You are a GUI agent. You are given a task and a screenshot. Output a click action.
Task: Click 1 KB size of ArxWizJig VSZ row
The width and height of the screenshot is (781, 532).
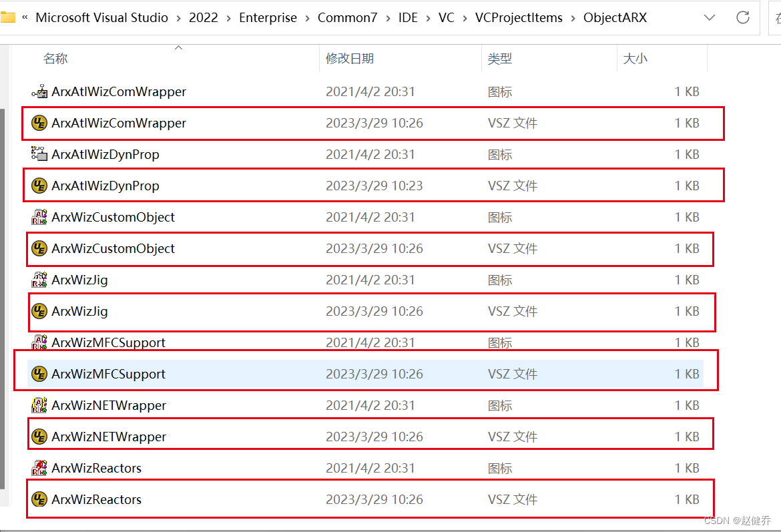point(687,311)
